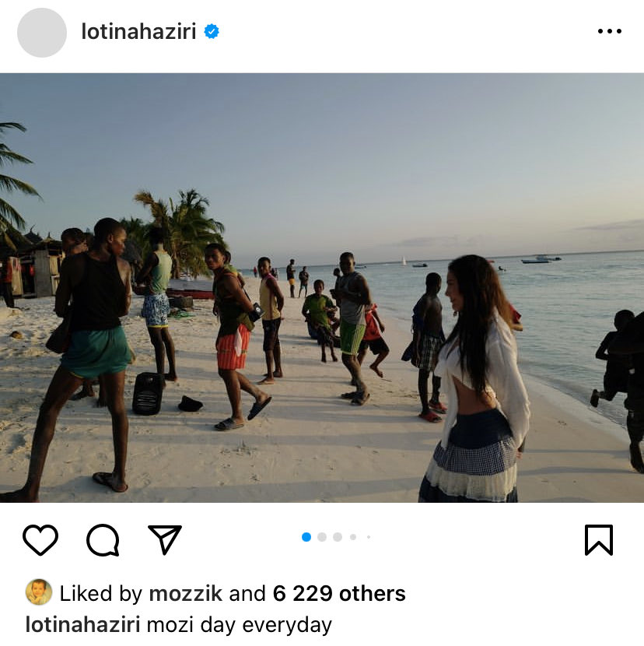
Task: Open mozzik's profile from likes line
Action: 185,593
